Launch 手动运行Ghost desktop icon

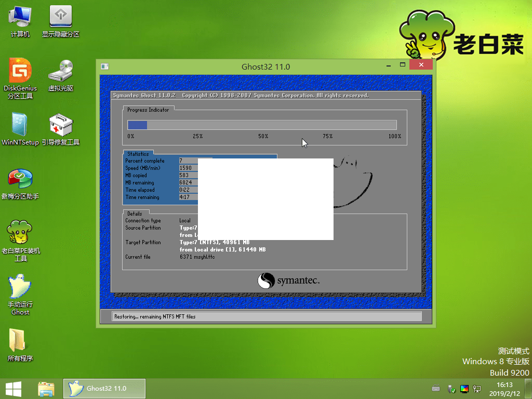20,295
